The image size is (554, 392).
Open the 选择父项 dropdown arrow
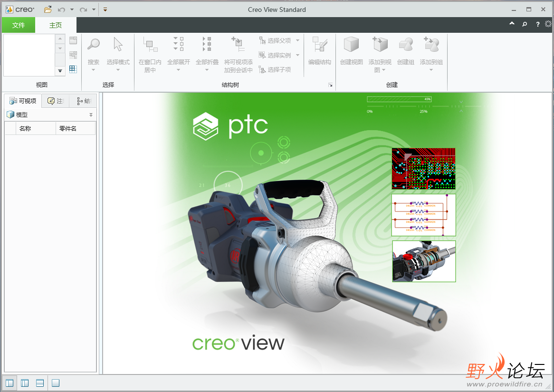[297, 41]
